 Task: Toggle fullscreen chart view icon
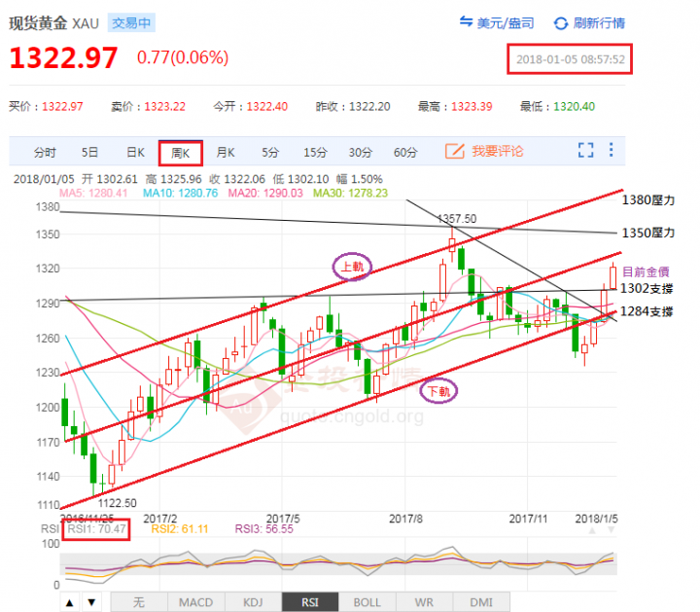coord(585,150)
